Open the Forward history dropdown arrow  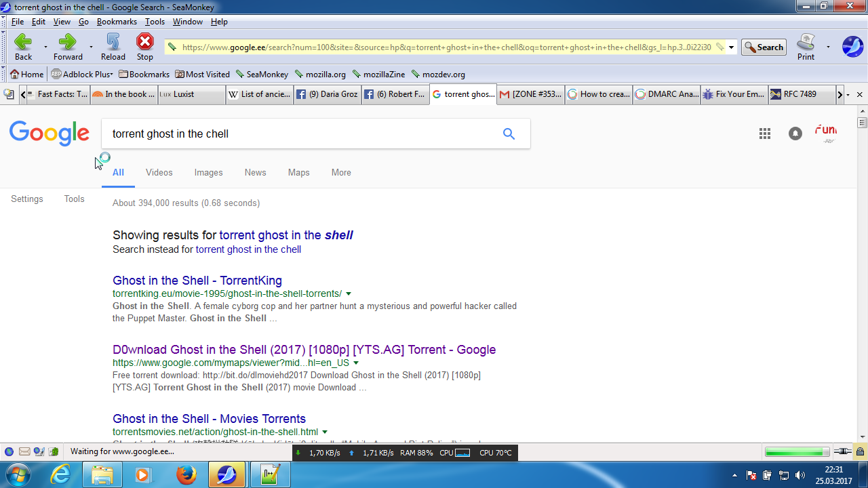point(91,47)
